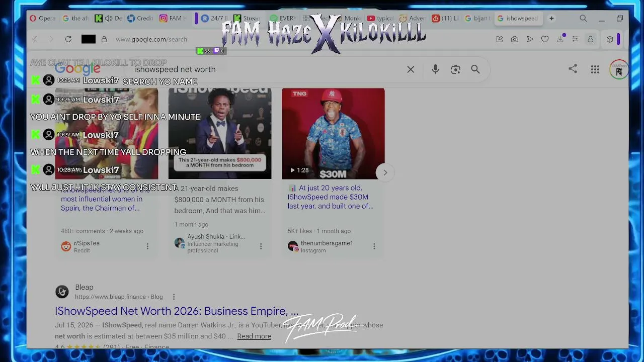This screenshot has height=362, width=644.
Task: Open the Google apps grid
Action: click(x=595, y=69)
